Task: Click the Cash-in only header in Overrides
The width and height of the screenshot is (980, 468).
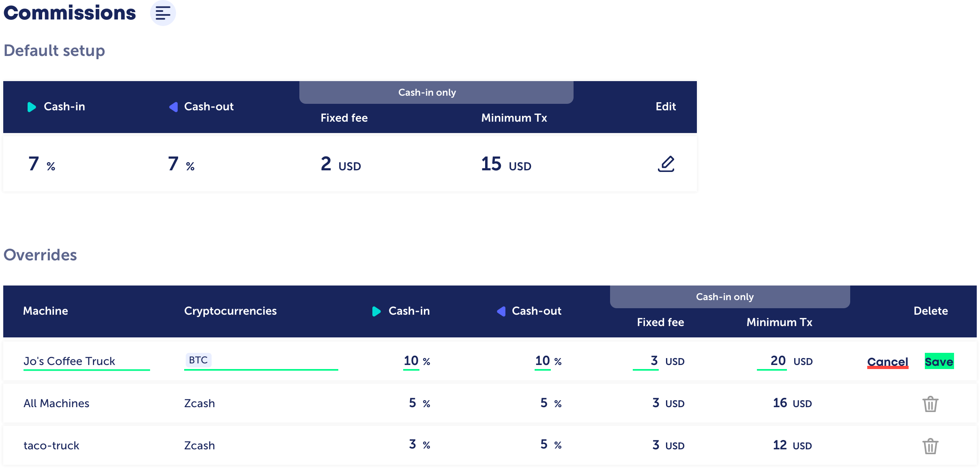Action: point(725,297)
